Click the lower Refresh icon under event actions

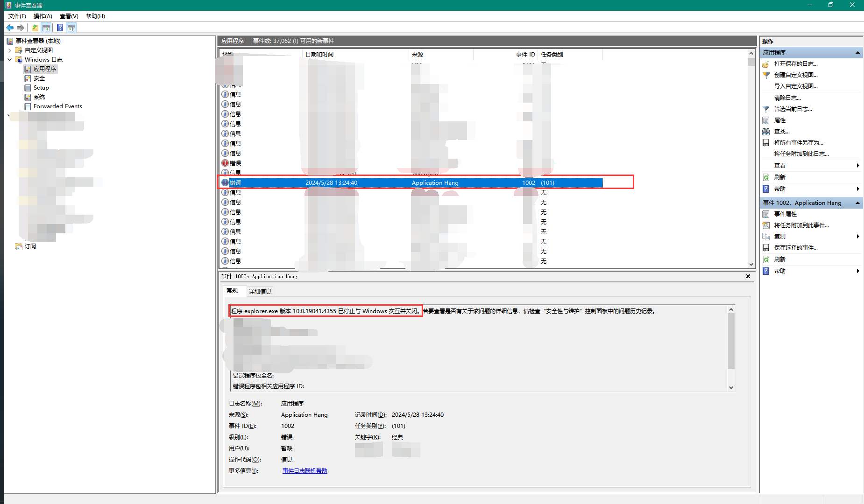click(x=766, y=259)
